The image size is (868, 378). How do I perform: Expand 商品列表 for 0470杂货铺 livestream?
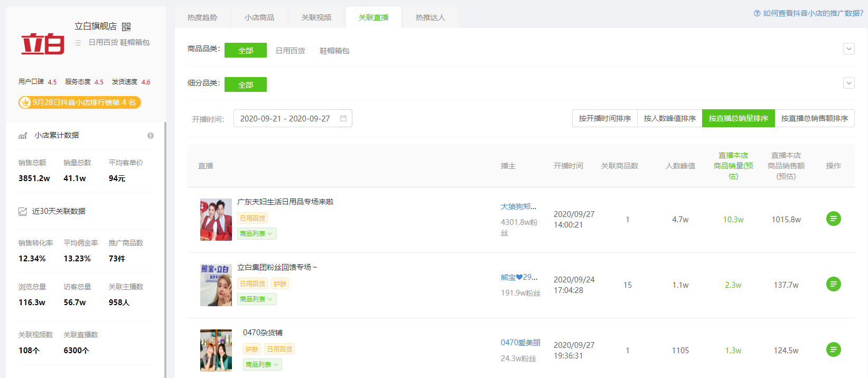[263, 364]
